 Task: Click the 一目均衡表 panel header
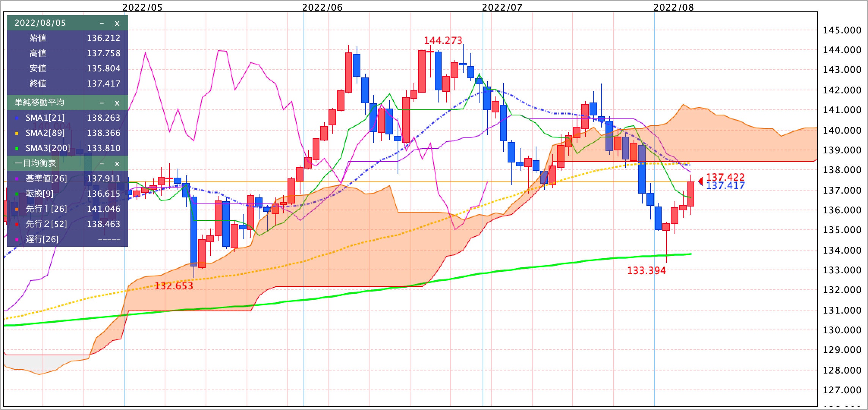[68, 164]
